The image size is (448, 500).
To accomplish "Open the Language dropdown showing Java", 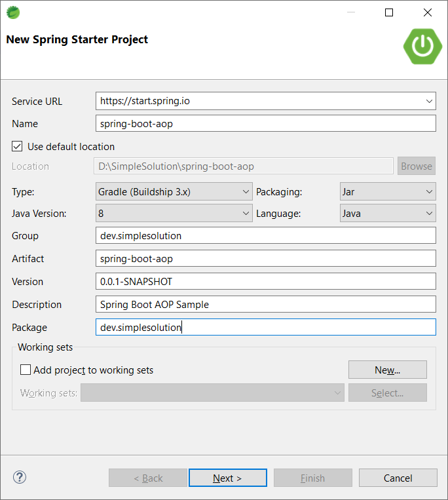I will click(x=388, y=214).
